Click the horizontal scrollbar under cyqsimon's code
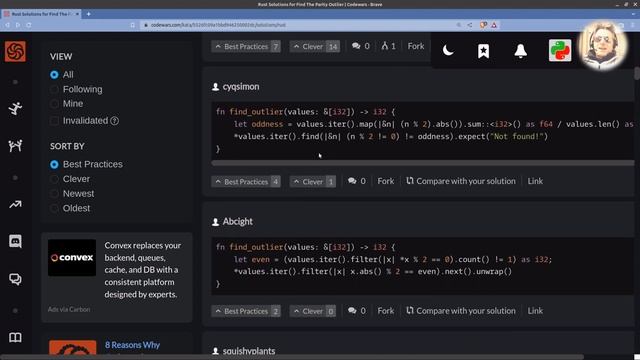The height and width of the screenshot is (360, 640). 422,163
